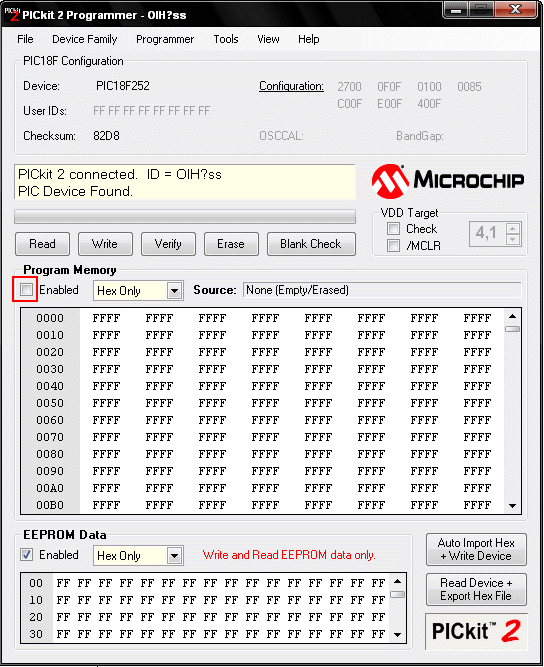Decrease VDD voltage with down arrow
The height and width of the screenshot is (667, 544).
513,239
